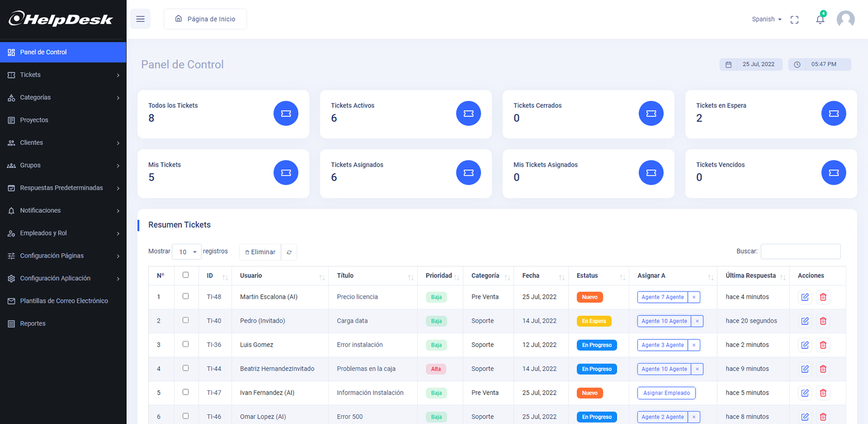
Task: Click the hamburger menu toggle icon
Action: pos(141,19)
